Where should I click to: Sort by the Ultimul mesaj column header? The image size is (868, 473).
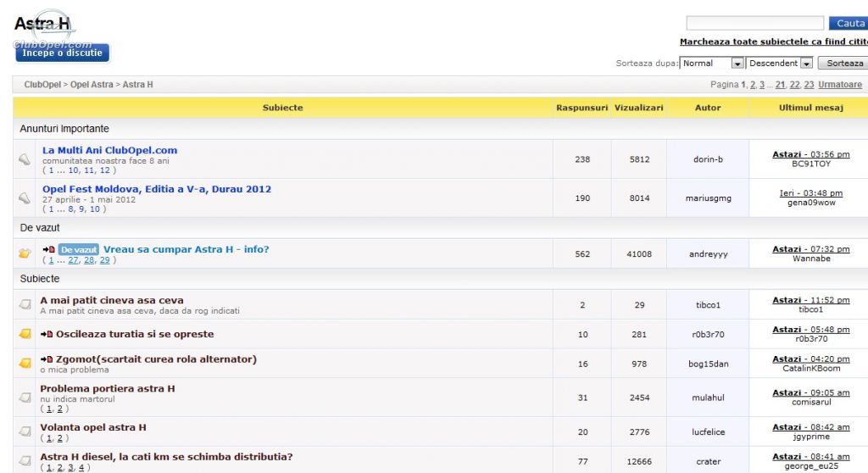click(x=811, y=108)
